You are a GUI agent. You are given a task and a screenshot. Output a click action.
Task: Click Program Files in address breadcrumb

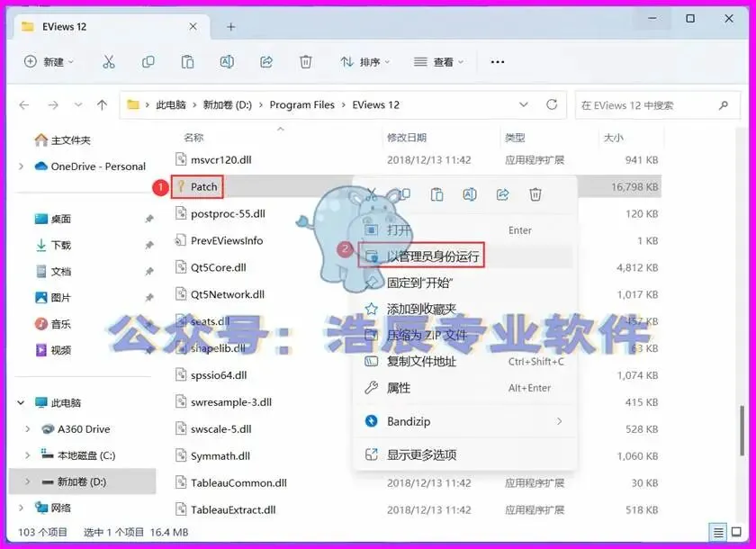pos(301,104)
